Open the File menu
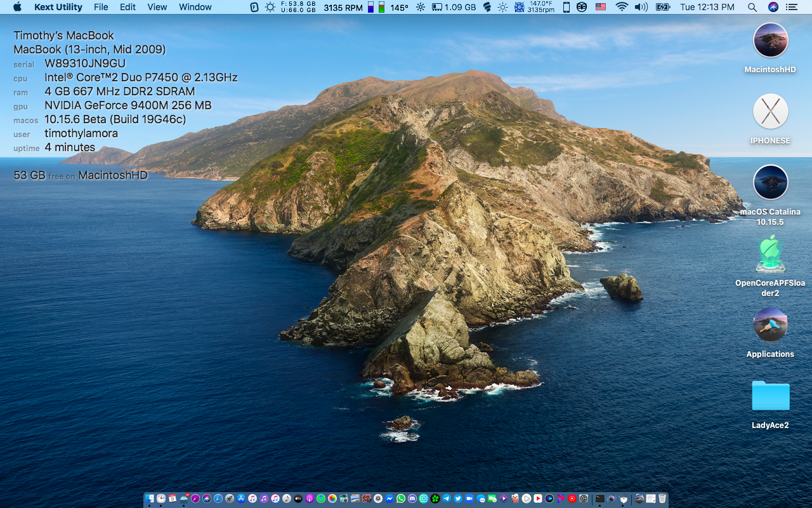Viewport: 812px width, 508px height. click(101, 7)
